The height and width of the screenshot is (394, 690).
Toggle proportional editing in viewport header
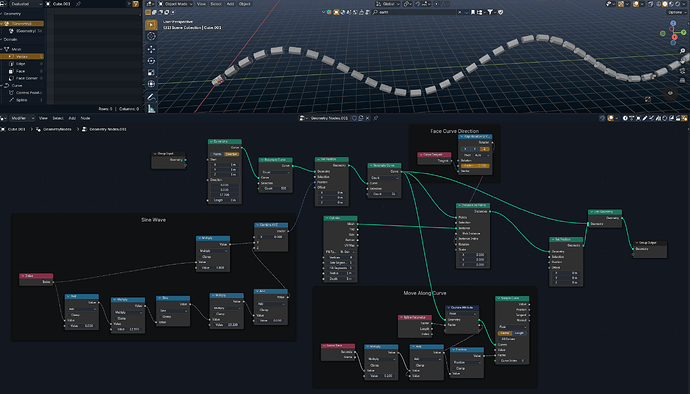coord(437,4)
